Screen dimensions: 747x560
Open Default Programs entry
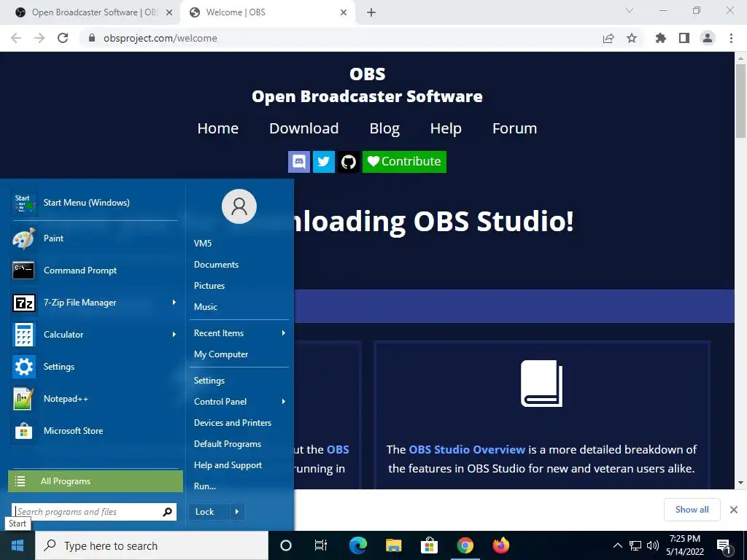228,444
